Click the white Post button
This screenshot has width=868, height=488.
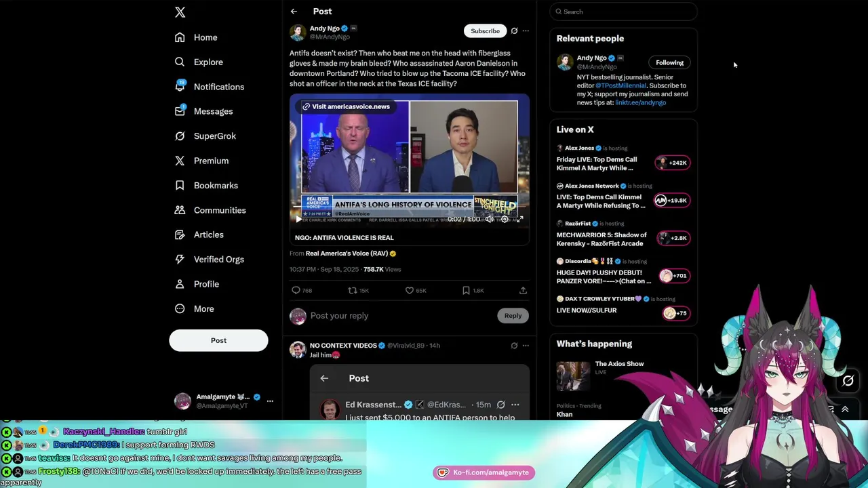coord(218,340)
